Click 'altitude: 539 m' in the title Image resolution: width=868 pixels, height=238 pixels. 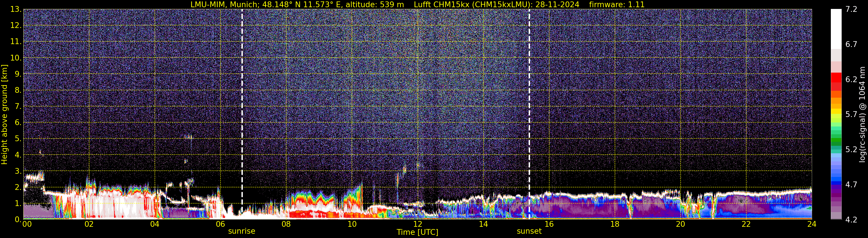(x=375, y=4)
